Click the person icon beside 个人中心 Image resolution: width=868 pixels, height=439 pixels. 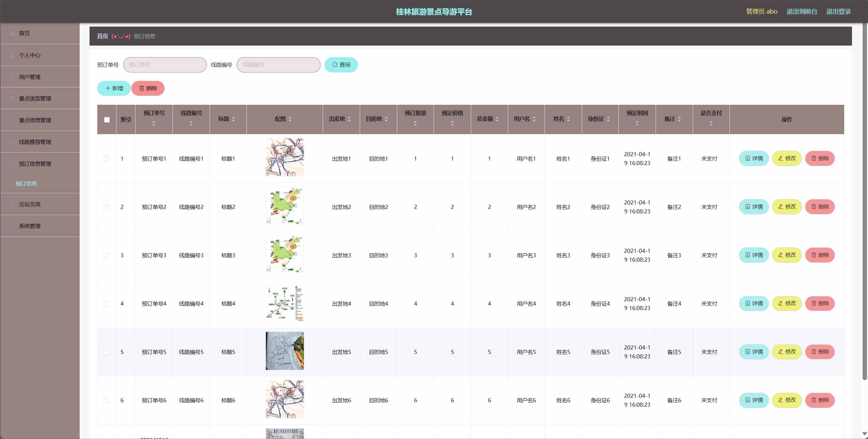12,55
